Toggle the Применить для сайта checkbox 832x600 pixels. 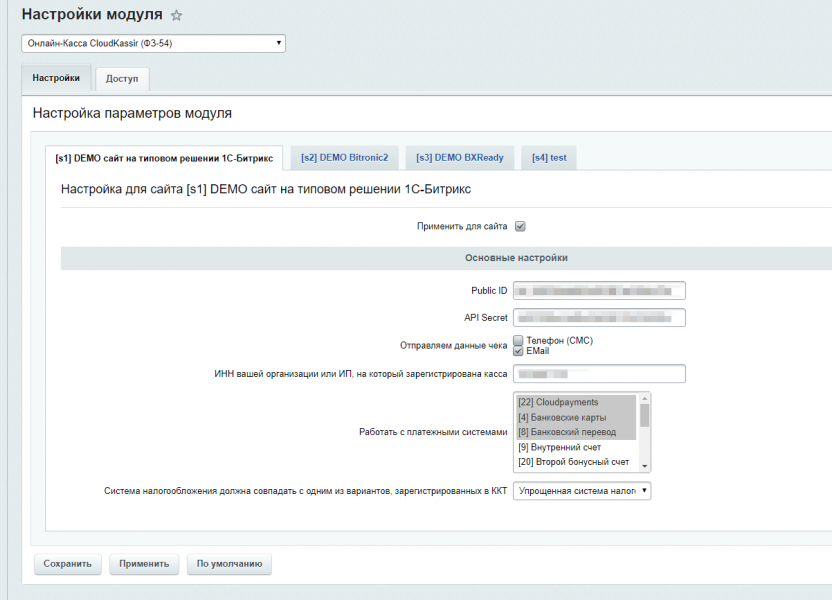tap(520, 227)
